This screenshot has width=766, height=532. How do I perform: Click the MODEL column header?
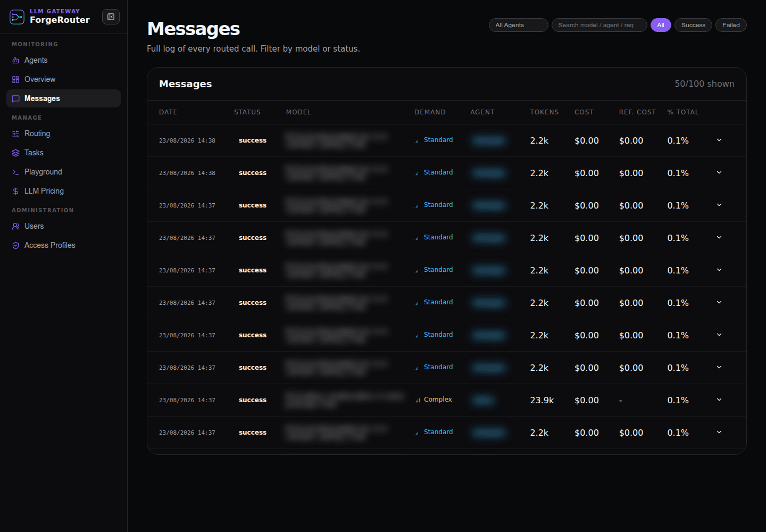[298, 112]
